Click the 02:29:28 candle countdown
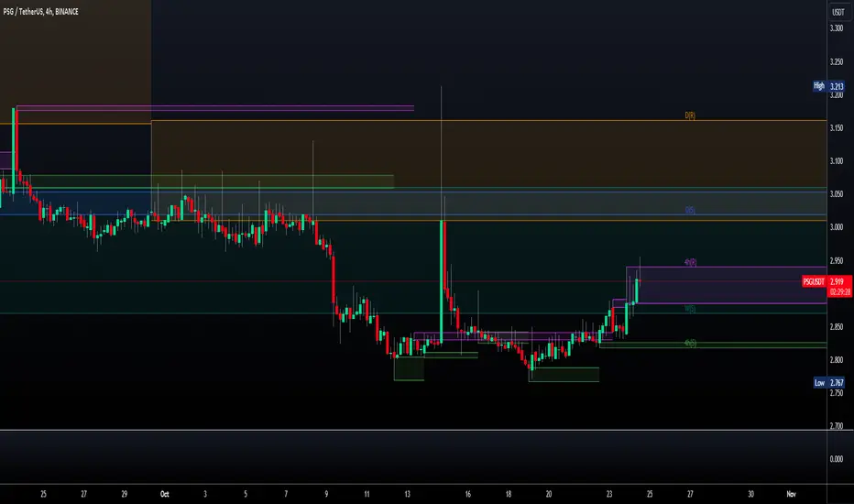854x504 pixels. coord(839,292)
